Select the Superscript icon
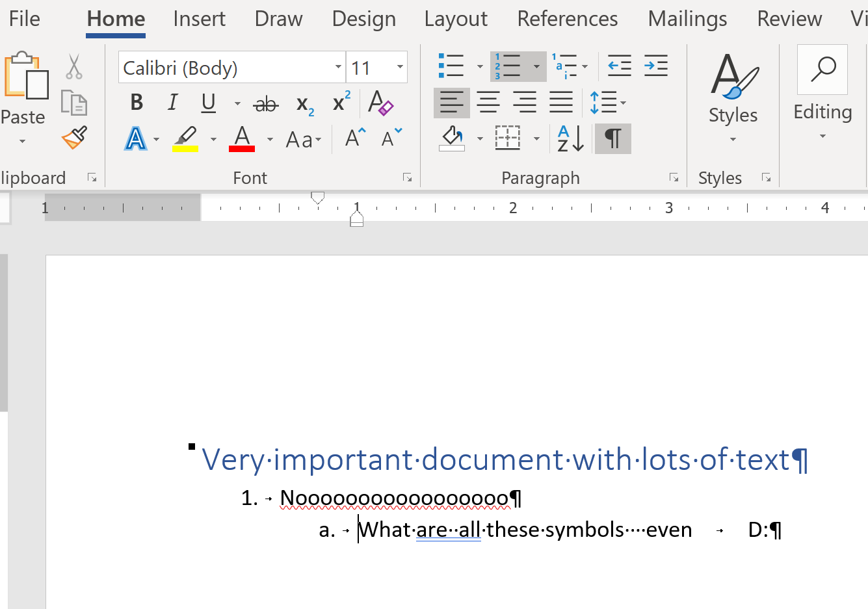The width and height of the screenshot is (868, 609). 339,102
